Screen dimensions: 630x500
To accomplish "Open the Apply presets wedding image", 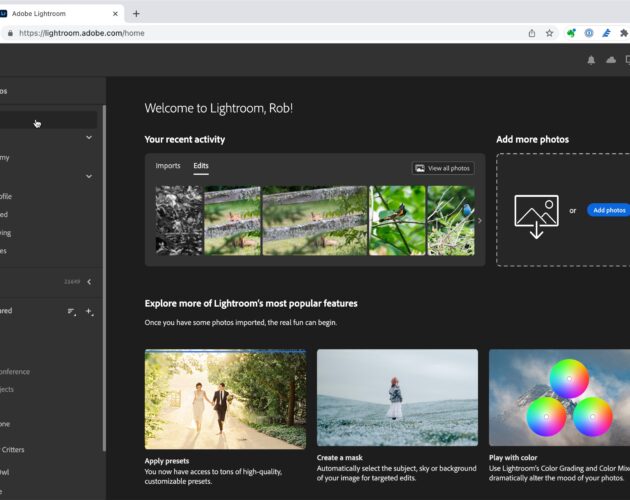I will pos(225,399).
